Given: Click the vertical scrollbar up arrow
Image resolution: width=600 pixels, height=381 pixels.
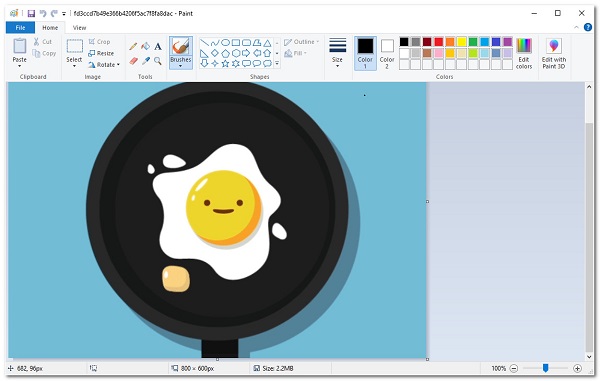Looking at the screenshot, I should [x=589, y=87].
